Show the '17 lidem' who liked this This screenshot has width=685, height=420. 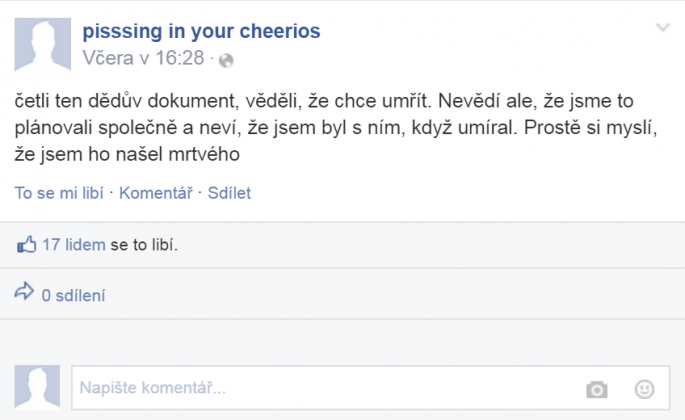coord(73,245)
